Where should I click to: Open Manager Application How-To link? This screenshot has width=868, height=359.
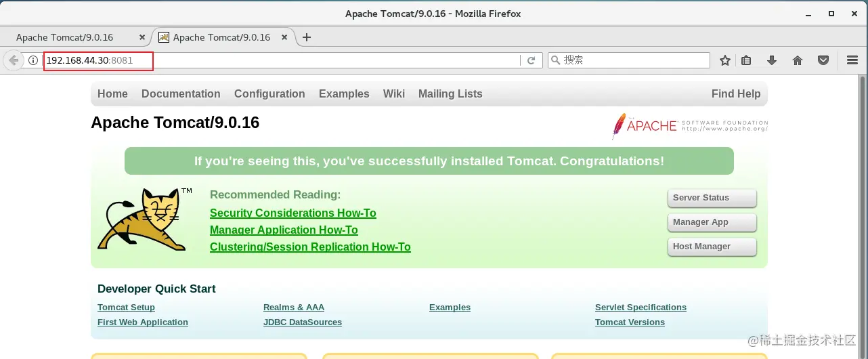tap(284, 230)
